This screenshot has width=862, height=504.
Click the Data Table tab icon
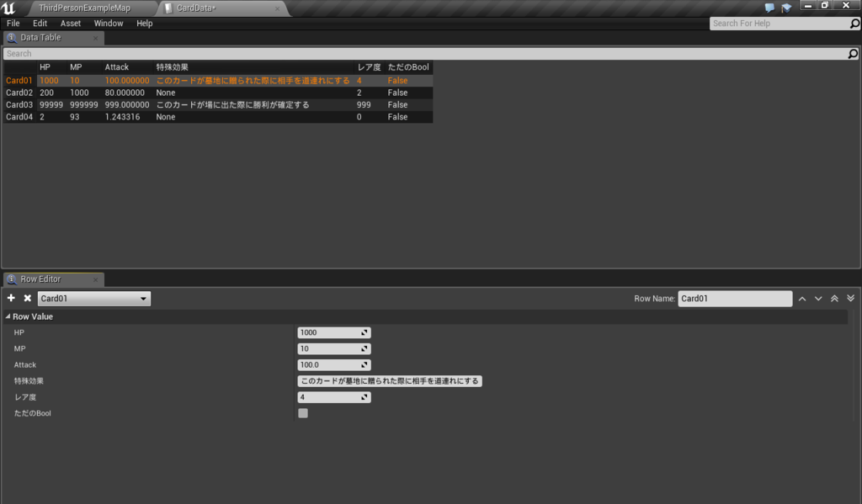point(12,38)
